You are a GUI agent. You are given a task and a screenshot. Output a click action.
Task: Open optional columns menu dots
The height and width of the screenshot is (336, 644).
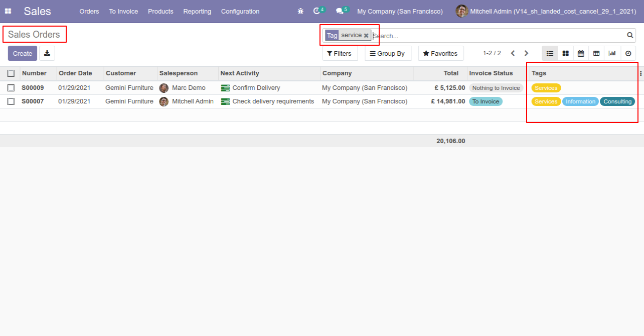pyautogui.click(x=640, y=73)
